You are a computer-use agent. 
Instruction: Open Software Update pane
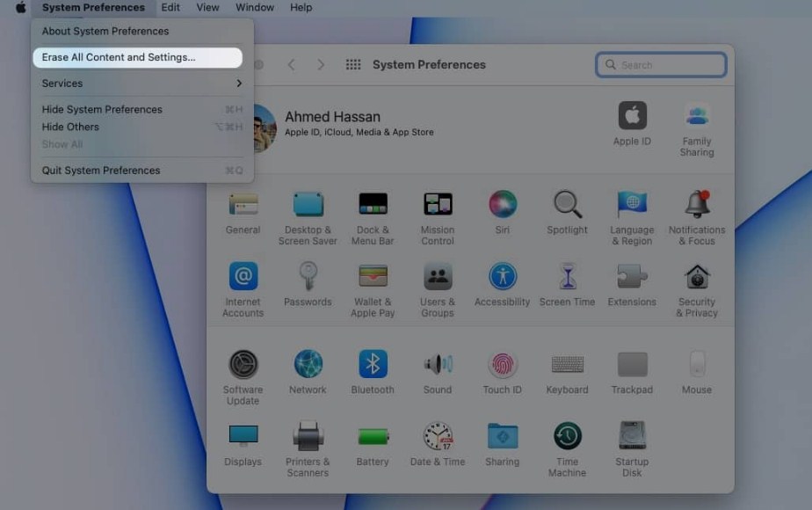(243, 377)
